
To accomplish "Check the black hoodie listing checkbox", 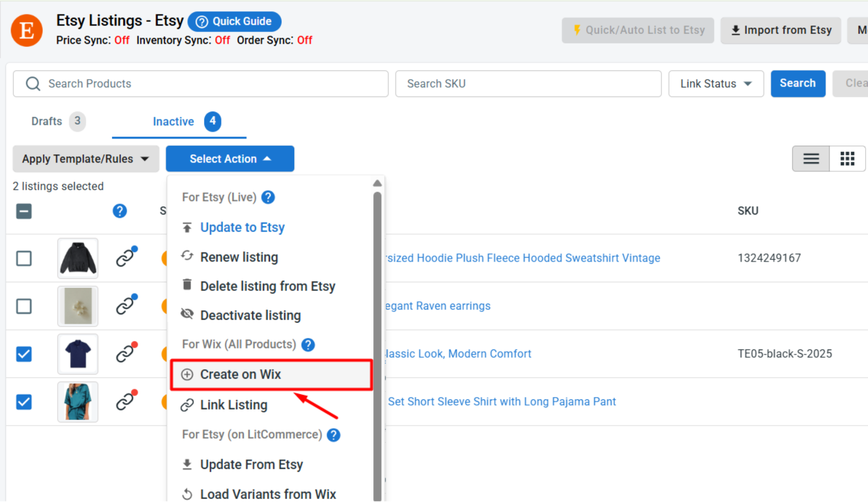I will pyautogui.click(x=24, y=258).
